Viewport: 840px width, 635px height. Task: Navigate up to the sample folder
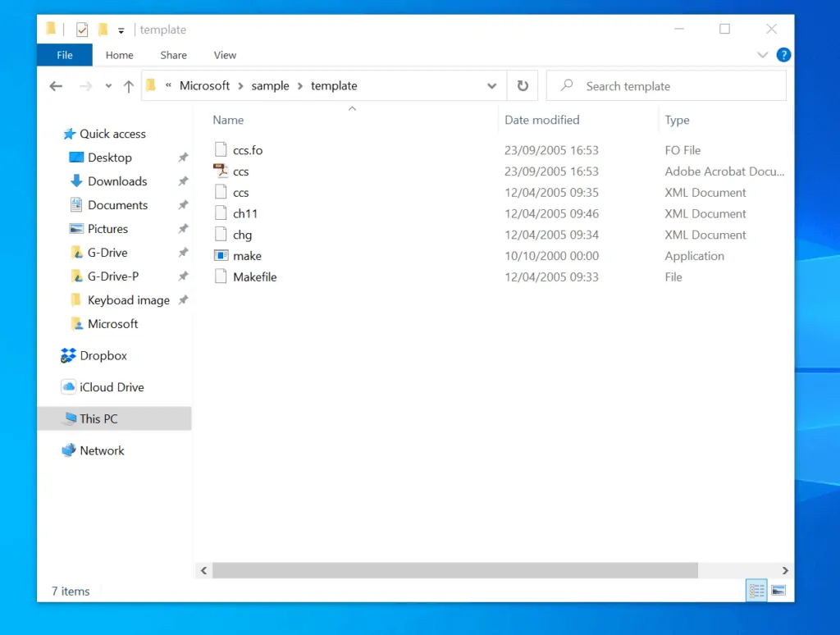click(x=128, y=85)
